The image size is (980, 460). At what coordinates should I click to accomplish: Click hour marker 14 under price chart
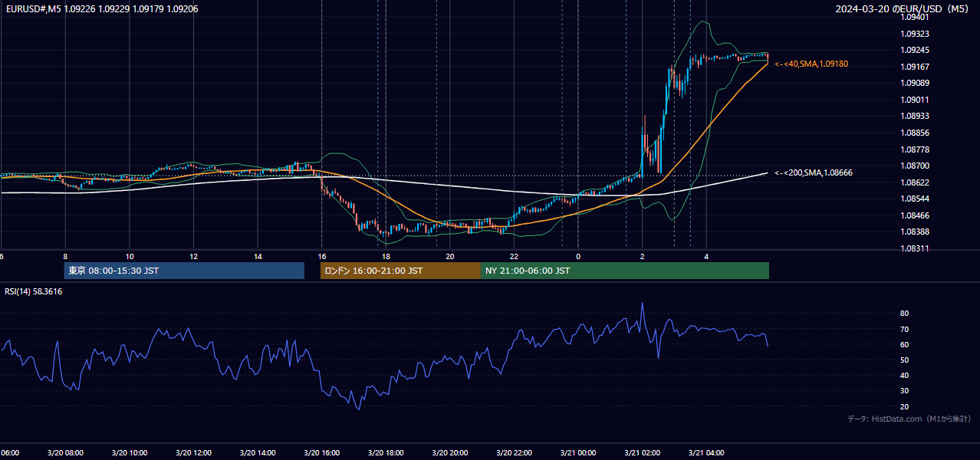(x=258, y=256)
